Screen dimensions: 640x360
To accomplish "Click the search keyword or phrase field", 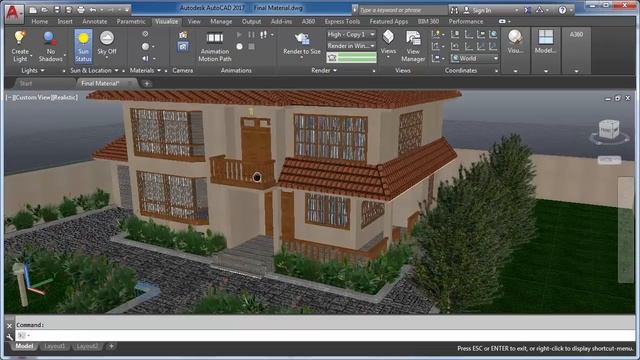I will click(x=402, y=10).
